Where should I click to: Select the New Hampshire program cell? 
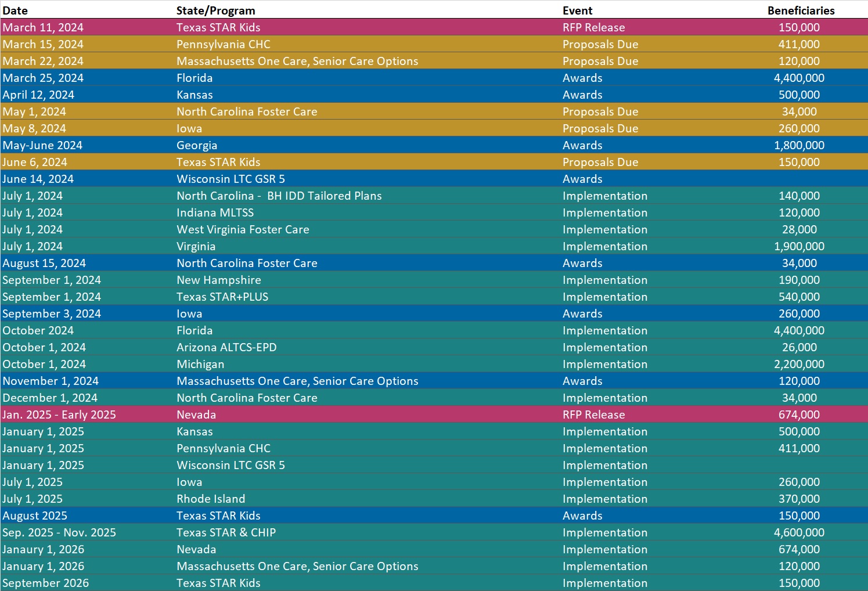tap(219, 280)
